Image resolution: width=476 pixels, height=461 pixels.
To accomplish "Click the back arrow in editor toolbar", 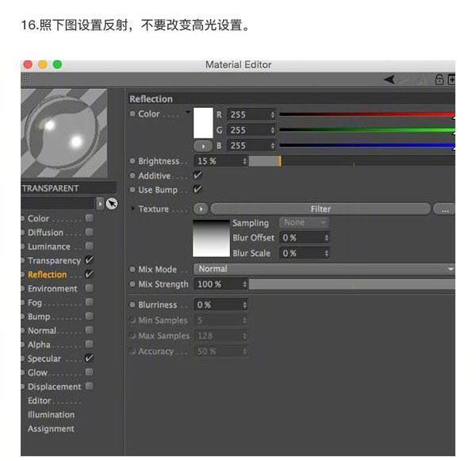I will 390,79.
